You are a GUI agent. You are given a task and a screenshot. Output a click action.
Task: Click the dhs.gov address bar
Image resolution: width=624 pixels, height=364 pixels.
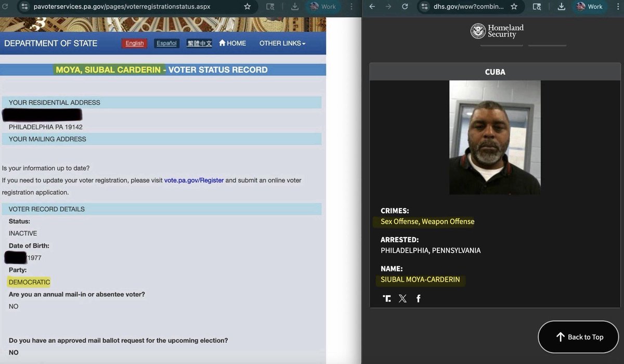pos(468,7)
